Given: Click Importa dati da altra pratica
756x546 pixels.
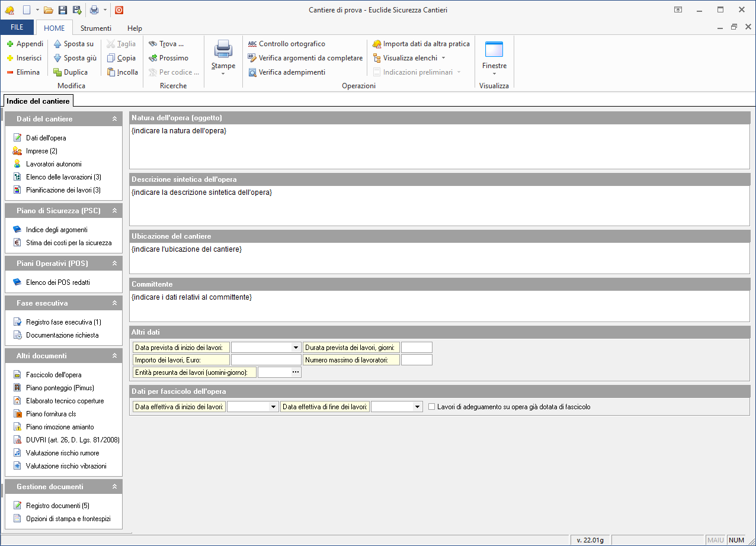Looking at the screenshot, I should coord(426,44).
